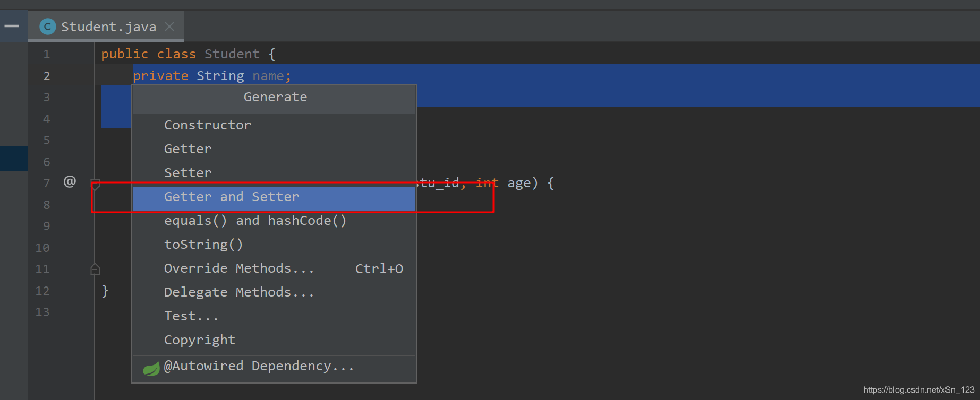The width and height of the screenshot is (980, 400).
Task: Click line number 10 in gutter
Action: point(42,248)
